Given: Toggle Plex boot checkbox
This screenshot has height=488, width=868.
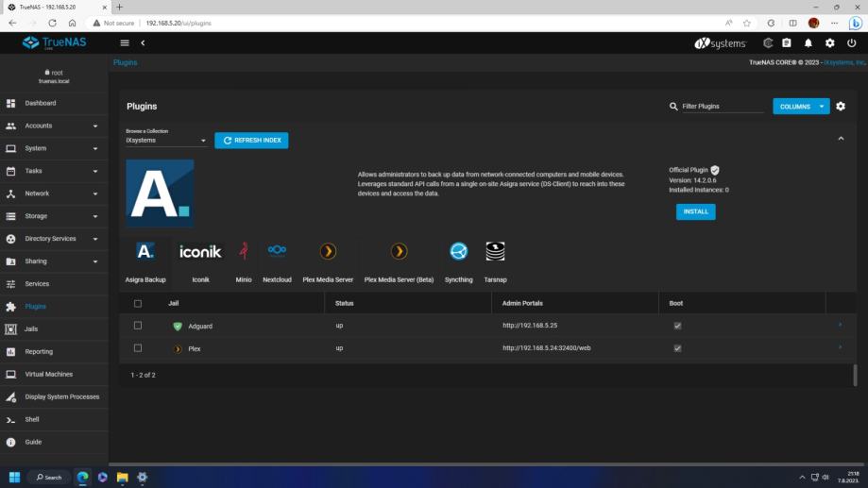Looking at the screenshot, I should coord(677,348).
